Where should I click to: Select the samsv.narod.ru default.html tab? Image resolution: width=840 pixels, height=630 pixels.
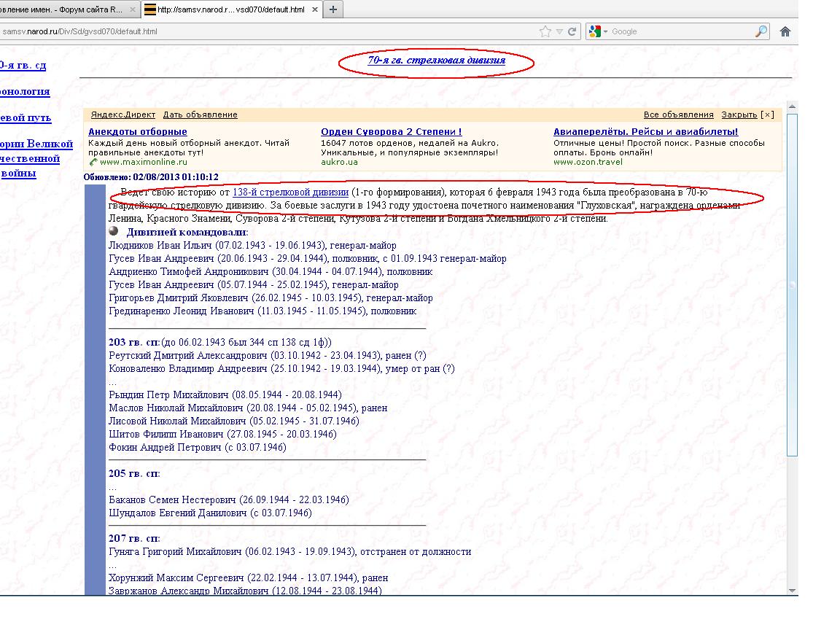tap(226, 9)
